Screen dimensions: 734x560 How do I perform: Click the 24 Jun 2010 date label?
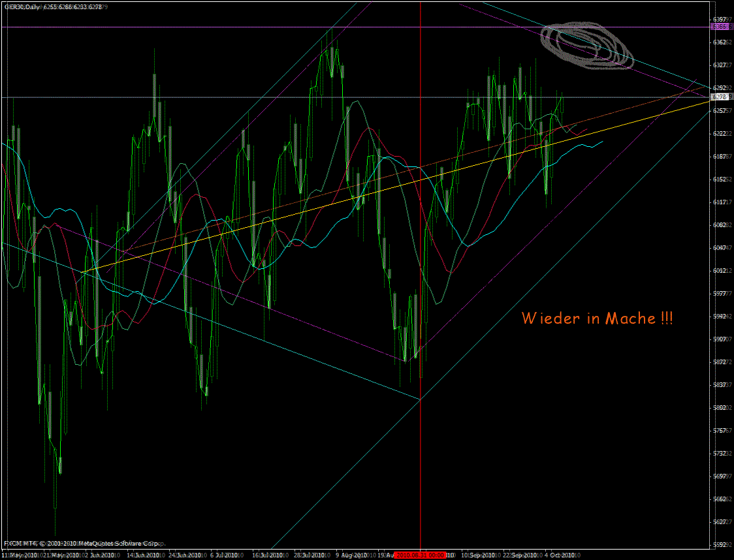click(x=185, y=555)
